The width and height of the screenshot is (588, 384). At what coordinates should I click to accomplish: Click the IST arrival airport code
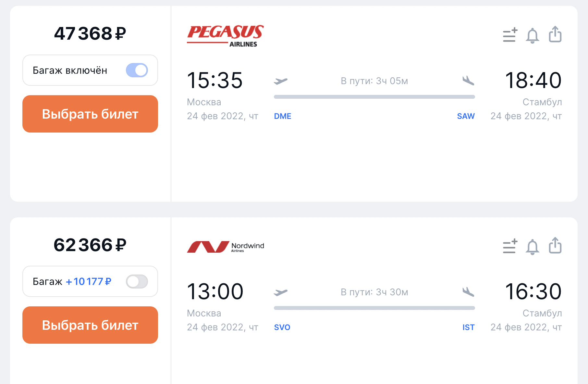[x=468, y=327]
